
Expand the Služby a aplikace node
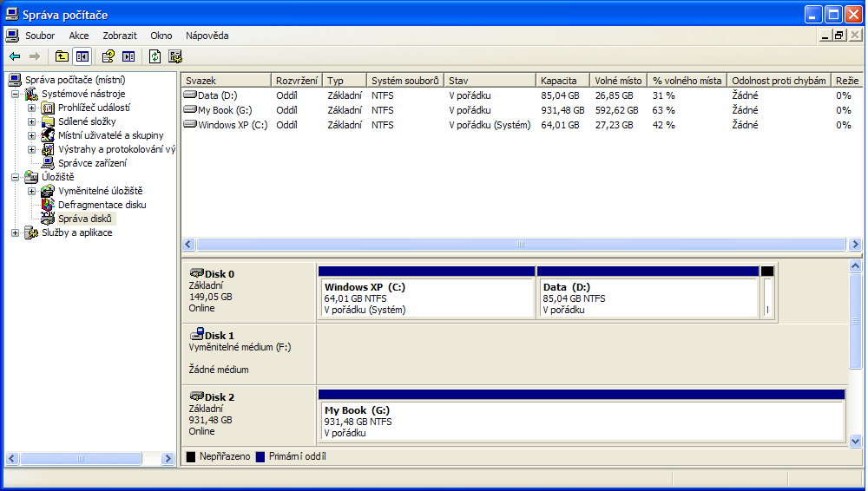click(x=15, y=233)
